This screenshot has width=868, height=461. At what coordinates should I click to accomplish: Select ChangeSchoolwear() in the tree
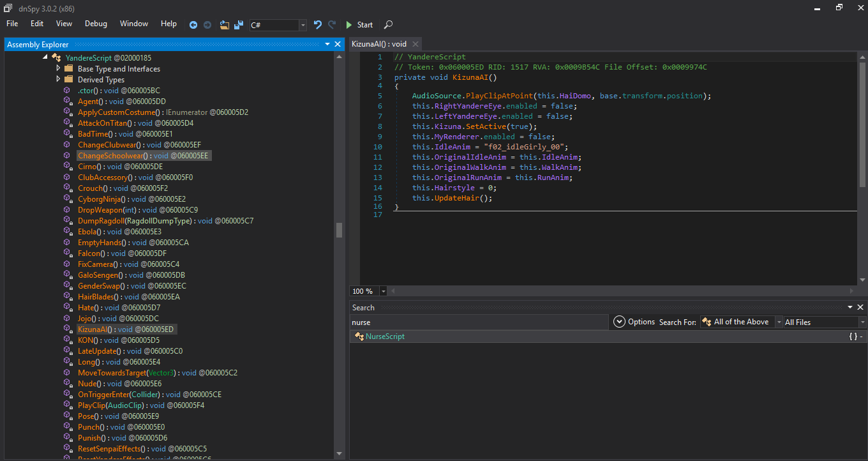pyautogui.click(x=144, y=156)
